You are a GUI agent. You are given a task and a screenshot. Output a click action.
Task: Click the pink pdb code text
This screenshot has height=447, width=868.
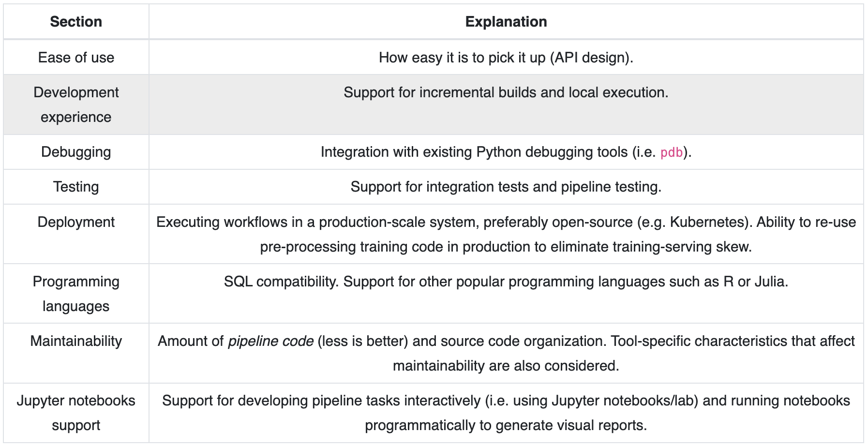[x=671, y=152]
